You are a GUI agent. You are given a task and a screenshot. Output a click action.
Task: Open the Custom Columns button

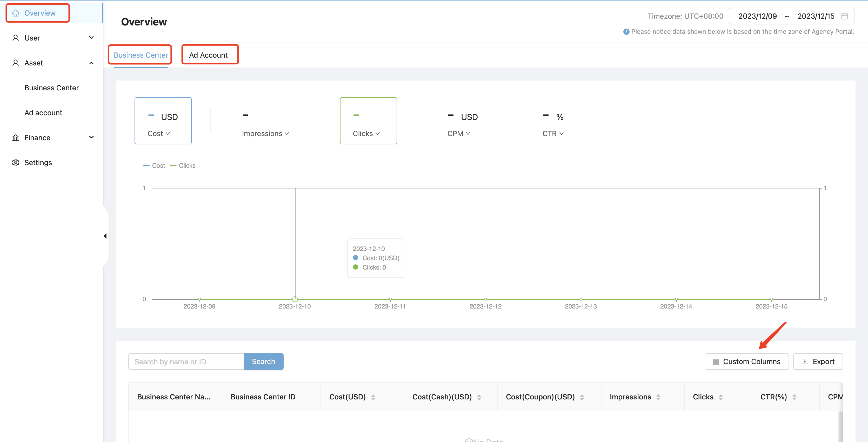click(746, 361)
